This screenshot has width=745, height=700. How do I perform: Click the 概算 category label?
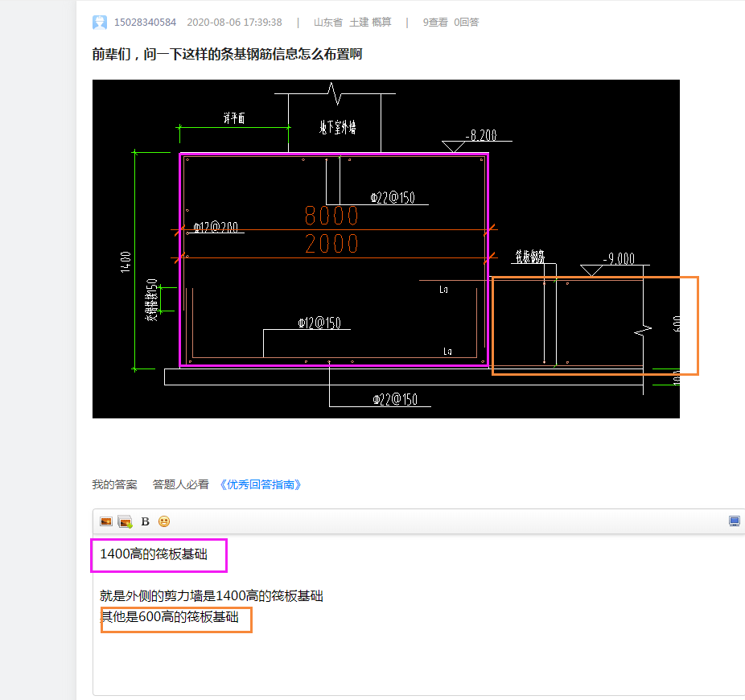(x=381, y=23)
